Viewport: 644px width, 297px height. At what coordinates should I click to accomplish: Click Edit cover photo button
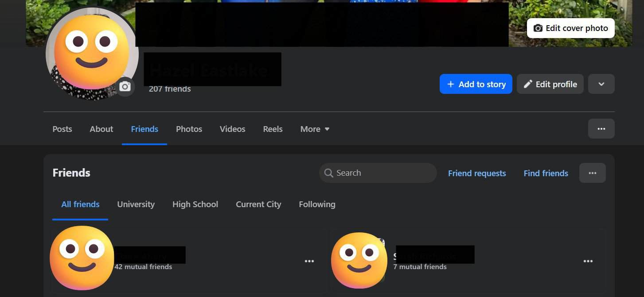(x=570, y=28)
